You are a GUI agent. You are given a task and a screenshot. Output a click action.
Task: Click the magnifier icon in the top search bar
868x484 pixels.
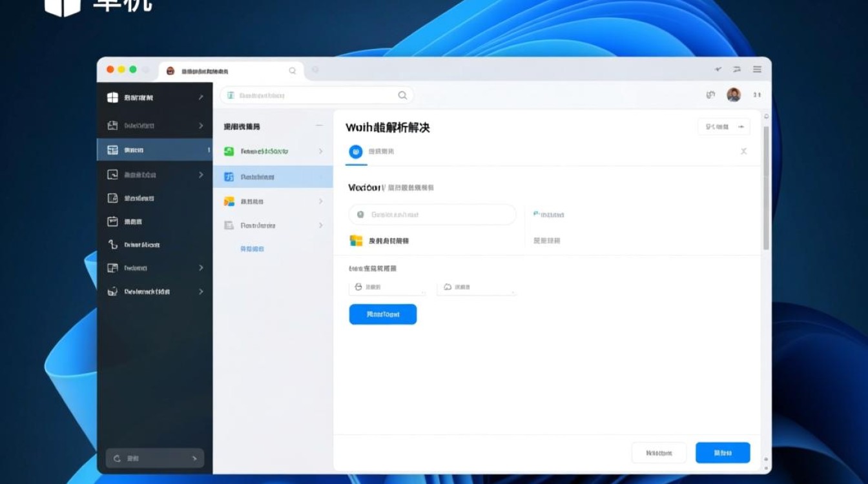point(402,96)
